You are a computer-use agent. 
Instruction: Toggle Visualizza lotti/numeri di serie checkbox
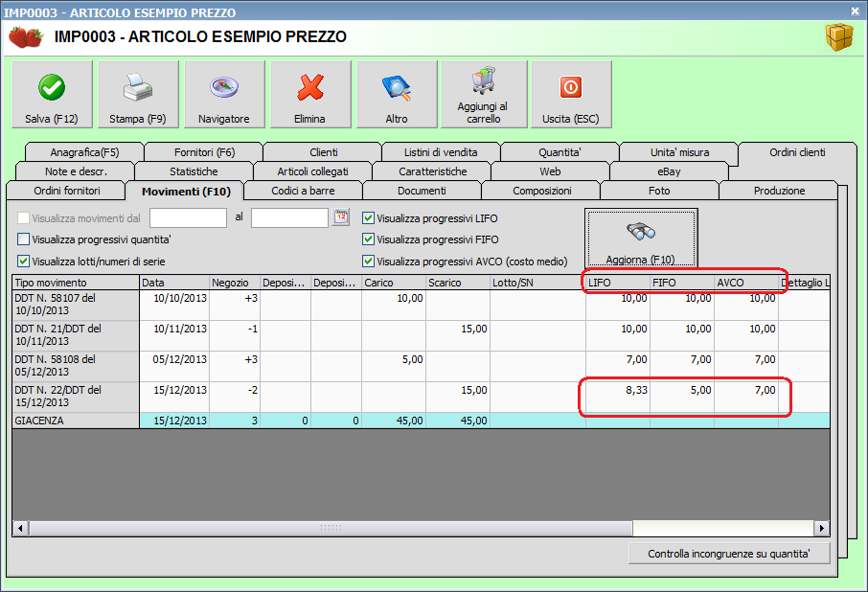(x=23, y=261)
